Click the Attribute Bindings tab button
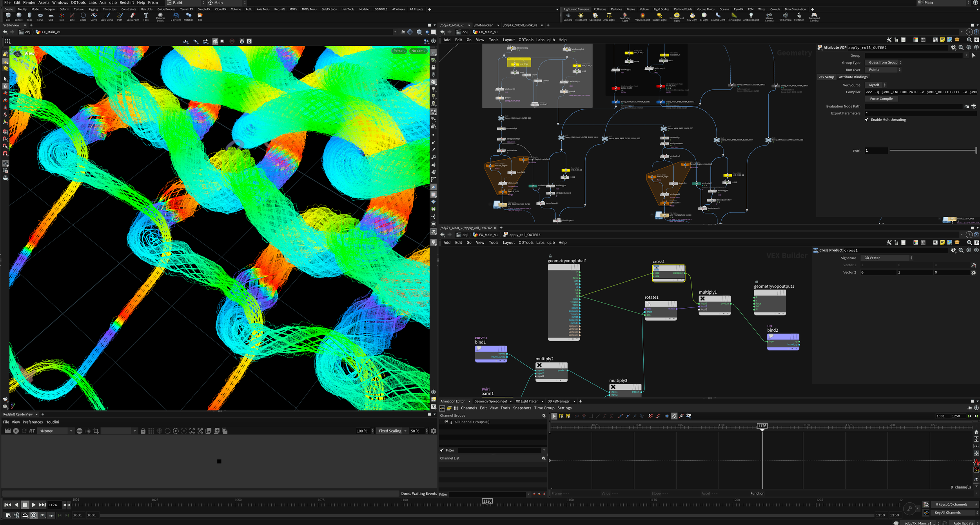The image size is (980, 525). 853,77
